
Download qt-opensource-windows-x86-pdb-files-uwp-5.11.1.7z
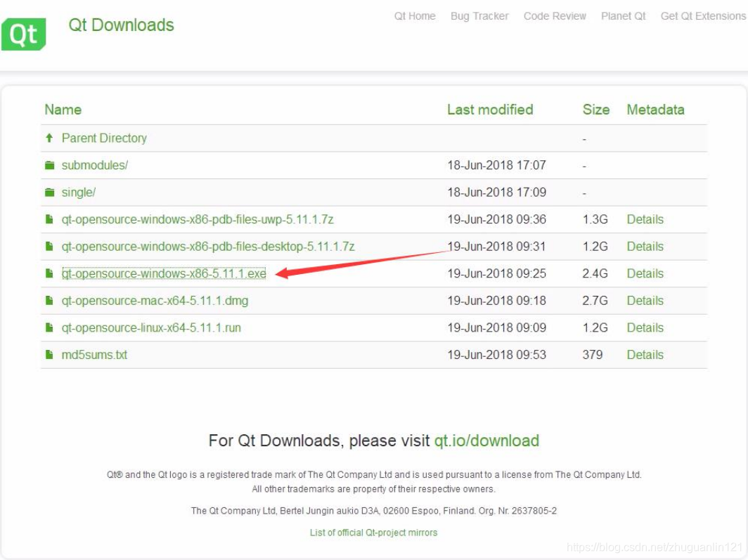[x=198, y=220]
